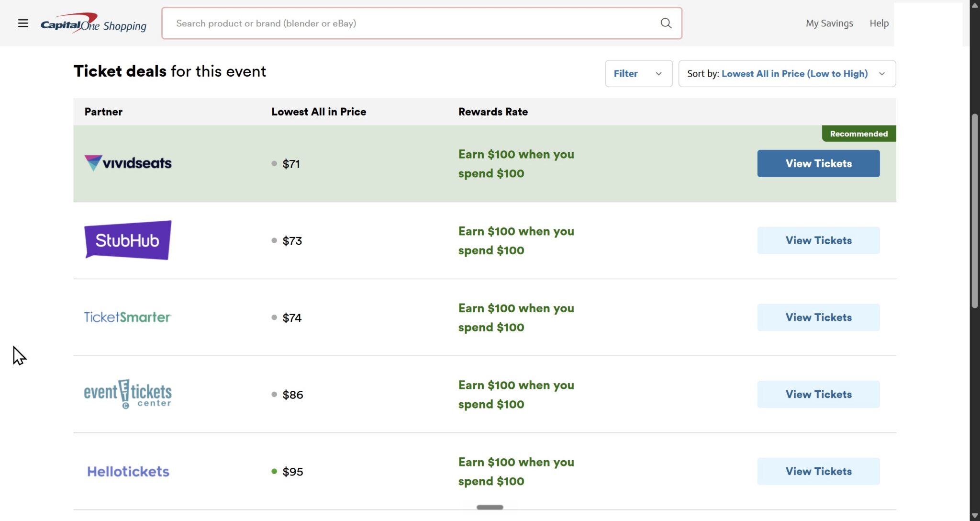
Task: Click the gray dot beside $74
Action: tap(274, 317)
